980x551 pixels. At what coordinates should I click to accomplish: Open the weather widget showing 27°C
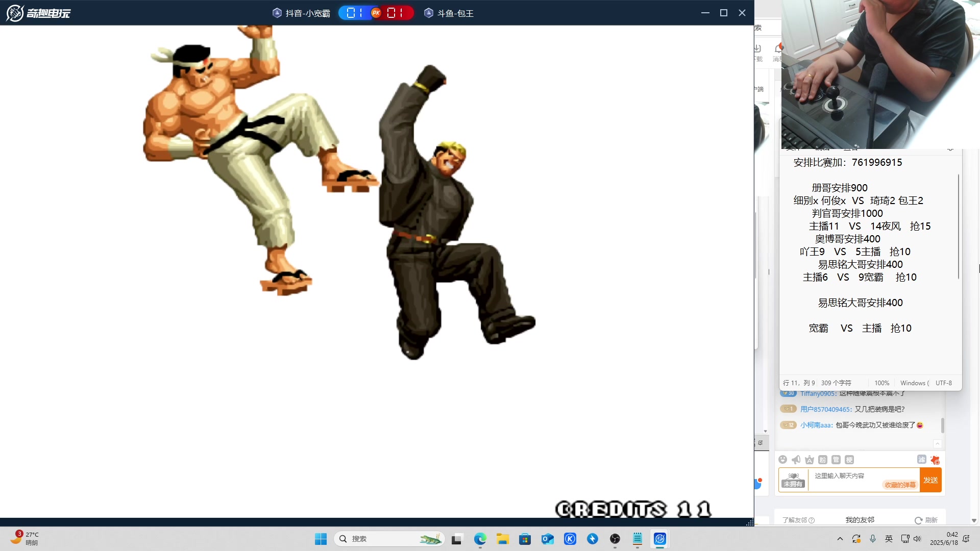point(24,538)
